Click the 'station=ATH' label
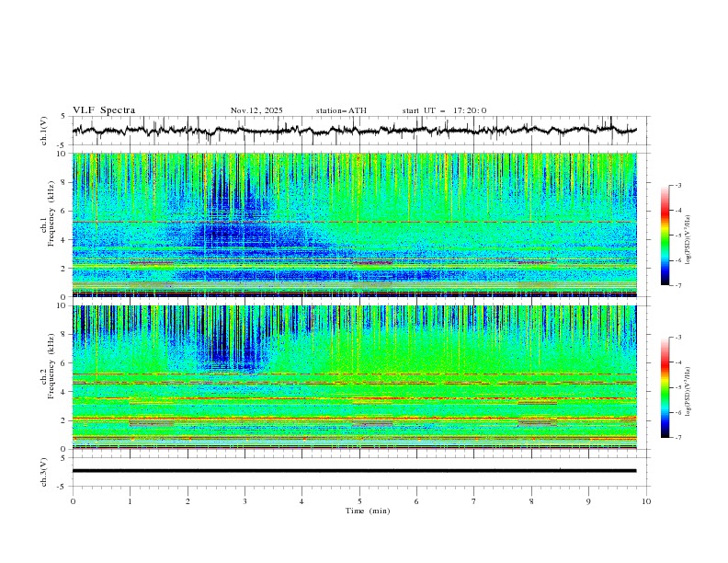Viewport: 728px width, 563px height. pos(341,110)
